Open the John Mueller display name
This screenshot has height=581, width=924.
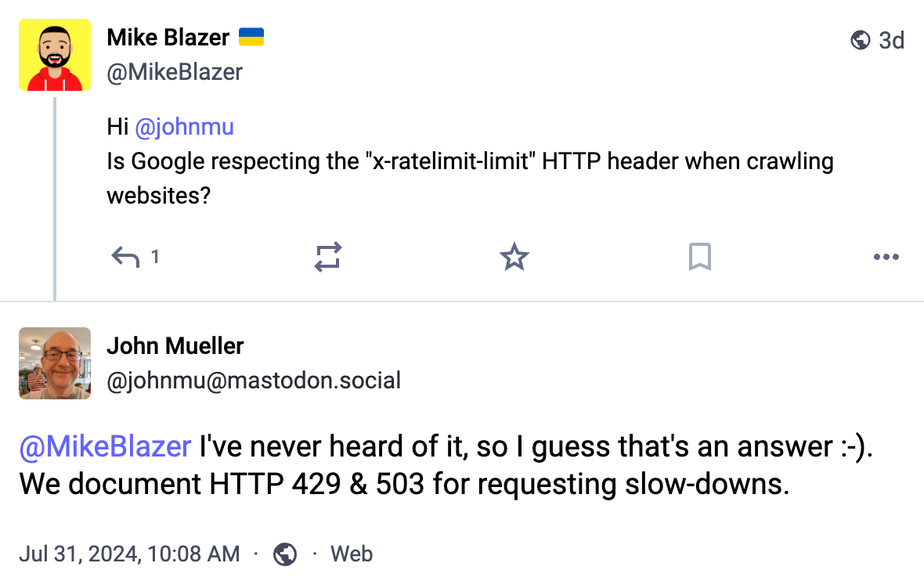(x=175, y=345)
